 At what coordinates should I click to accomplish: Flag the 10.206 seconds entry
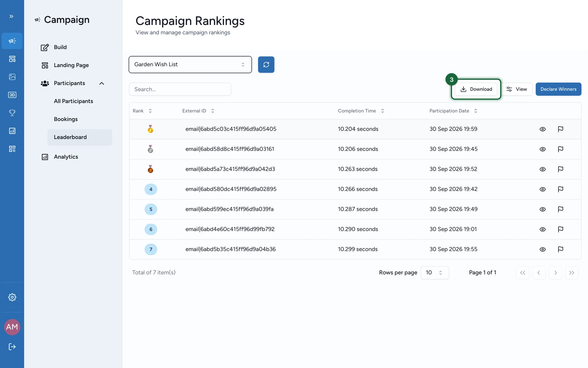click(x=560, y=149)
